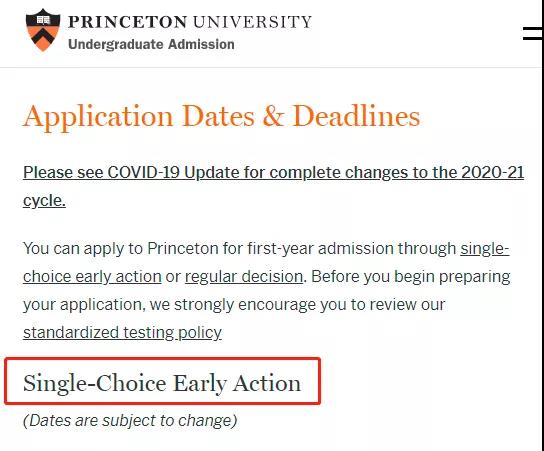Click the 'Dates are subject to change' note
Image resolution: width=544 pixels, height=451 pixels.
pyautogui.click(x=130, y=420)
